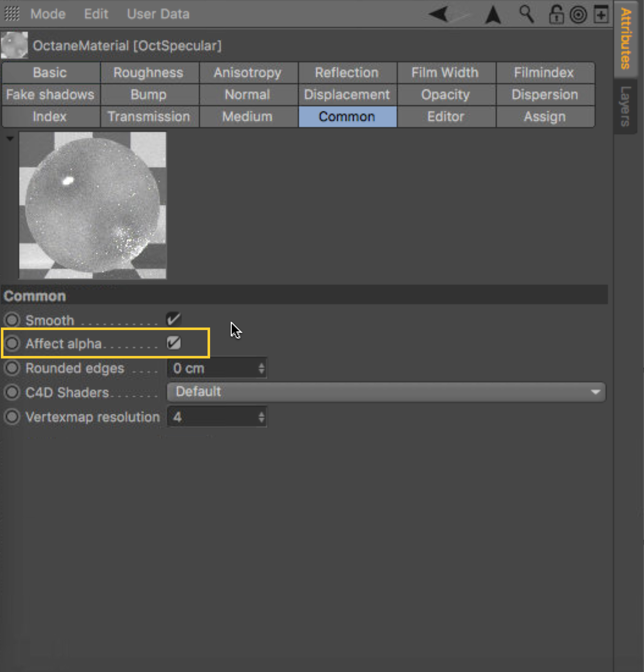
Task: Click the Affect alpha label
Action: coord(64,343)
